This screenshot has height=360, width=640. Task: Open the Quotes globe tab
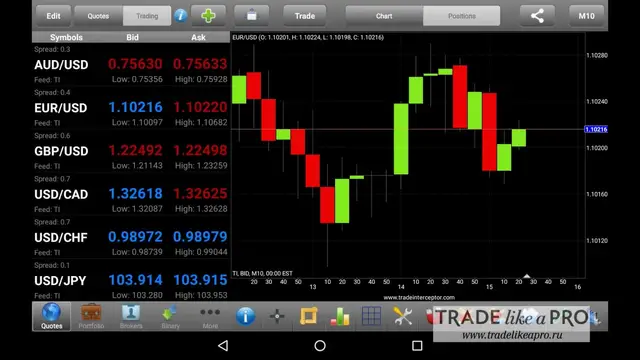coord(51,316)
